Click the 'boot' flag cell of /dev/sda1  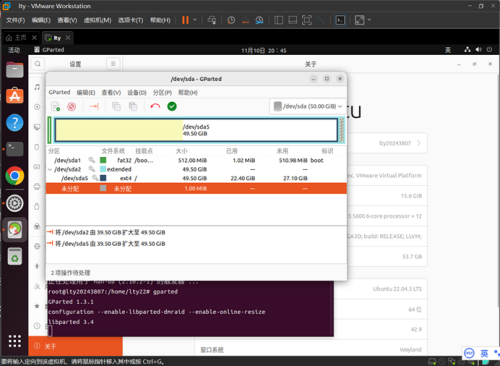317,160
